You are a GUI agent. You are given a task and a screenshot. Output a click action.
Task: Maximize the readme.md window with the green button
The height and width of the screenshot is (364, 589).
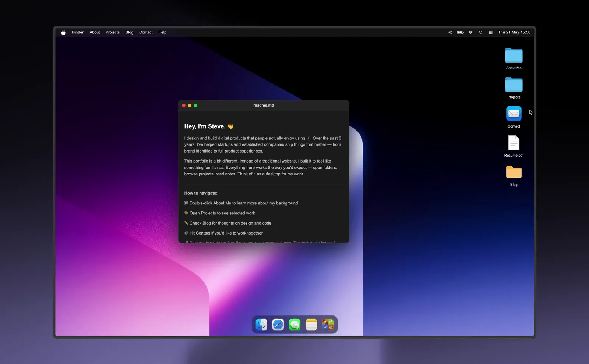tap(195, 106)
